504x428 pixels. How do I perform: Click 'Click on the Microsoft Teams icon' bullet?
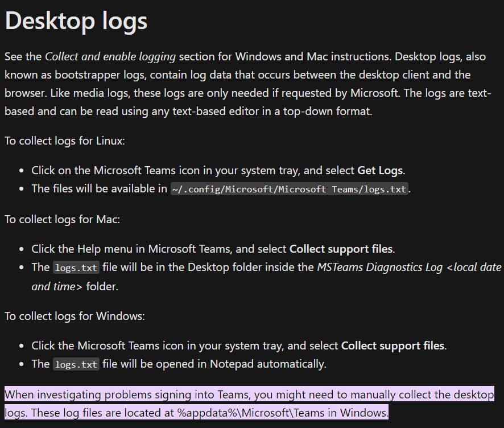(x=218, y=170)
